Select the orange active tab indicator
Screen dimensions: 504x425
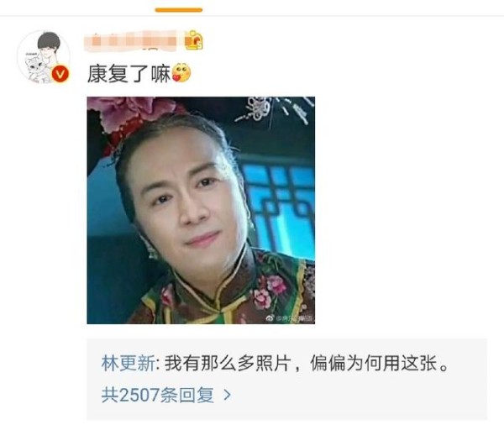tap(179, 10)
